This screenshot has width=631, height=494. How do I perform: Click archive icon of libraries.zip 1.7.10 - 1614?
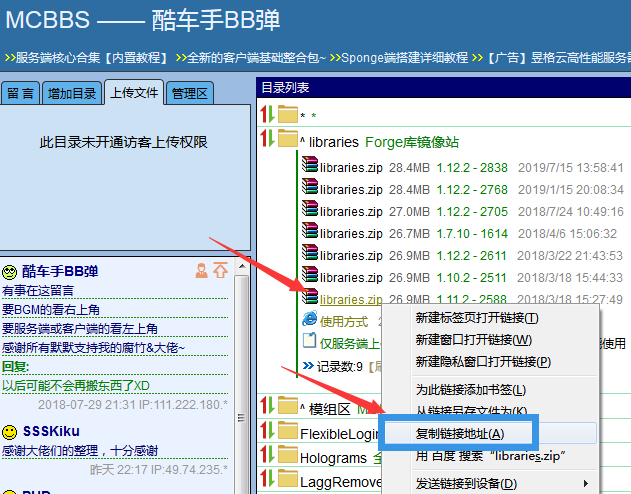tap(310, 231)
